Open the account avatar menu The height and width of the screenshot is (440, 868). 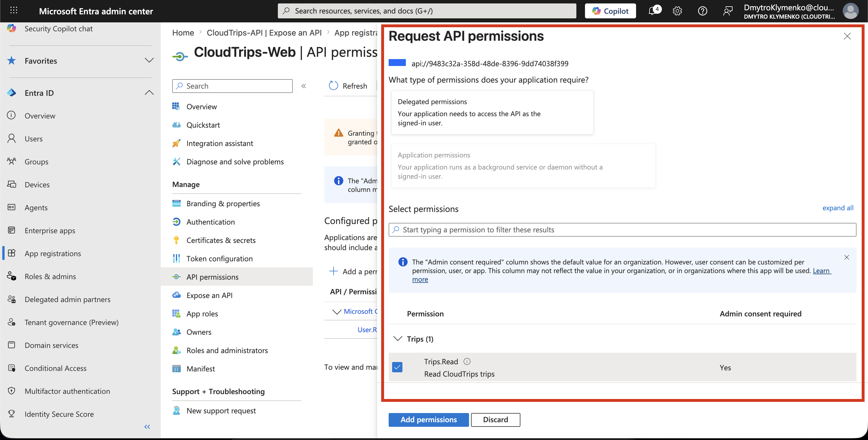tap(850, 11)
